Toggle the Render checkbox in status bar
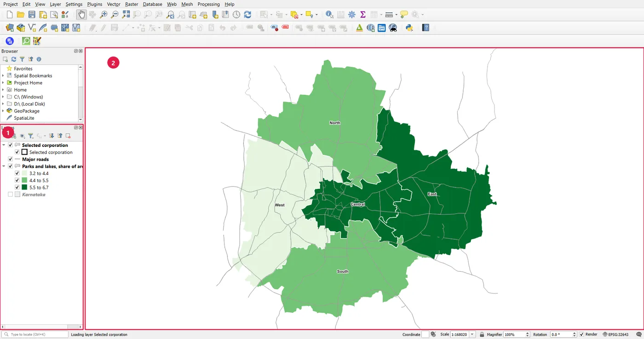Image resolution: width=644 pixels, height=339 pixels. (581, 334)
